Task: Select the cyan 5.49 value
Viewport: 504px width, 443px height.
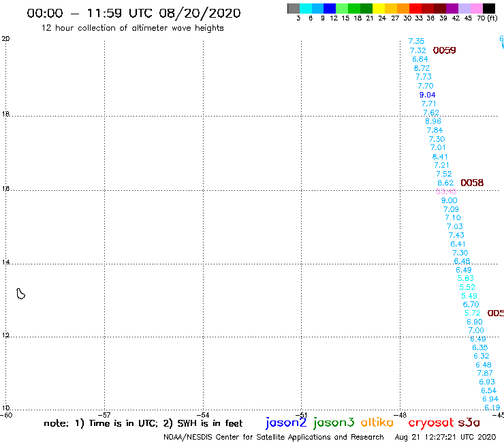Action: pos(469,296)
